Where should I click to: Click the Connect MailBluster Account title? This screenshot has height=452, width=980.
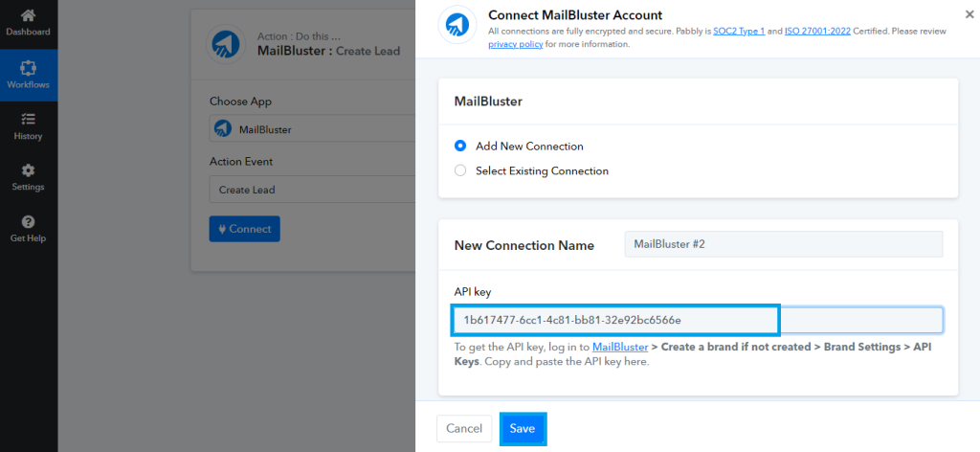575,15
